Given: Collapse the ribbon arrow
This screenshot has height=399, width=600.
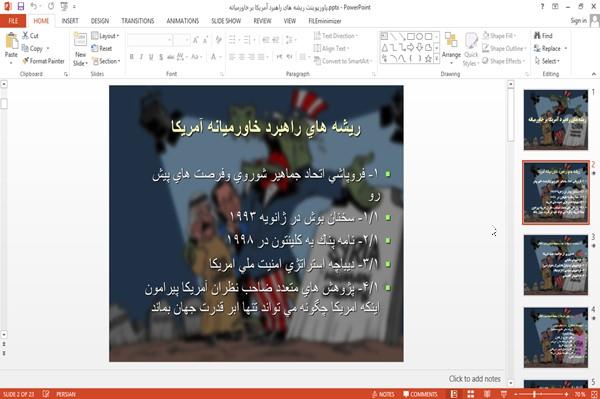Looking at the screenshot, I should (x=593, y=73).
